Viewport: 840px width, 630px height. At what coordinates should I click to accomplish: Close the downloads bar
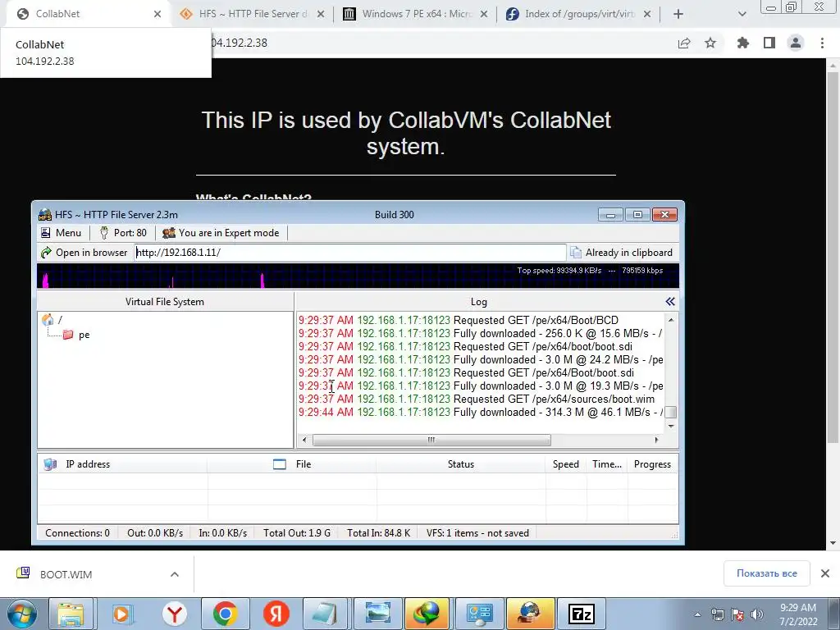click(825, 573)
